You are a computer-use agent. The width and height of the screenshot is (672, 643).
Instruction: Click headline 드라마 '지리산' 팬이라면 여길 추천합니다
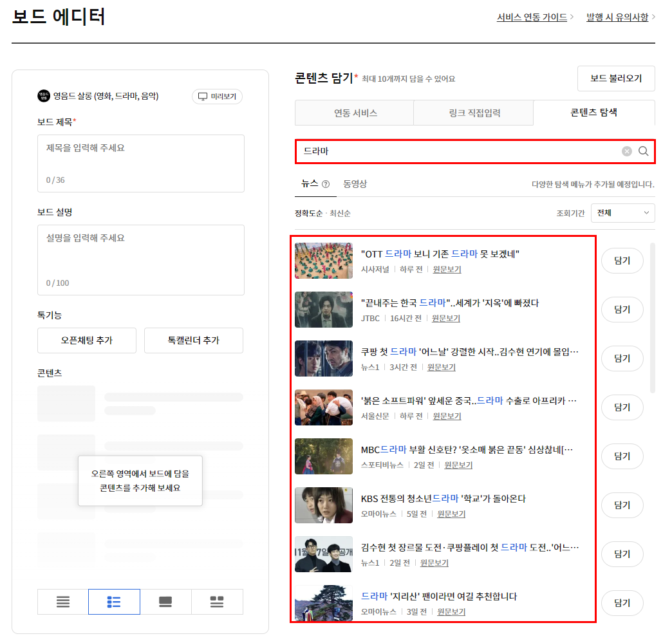coord(439,596)
